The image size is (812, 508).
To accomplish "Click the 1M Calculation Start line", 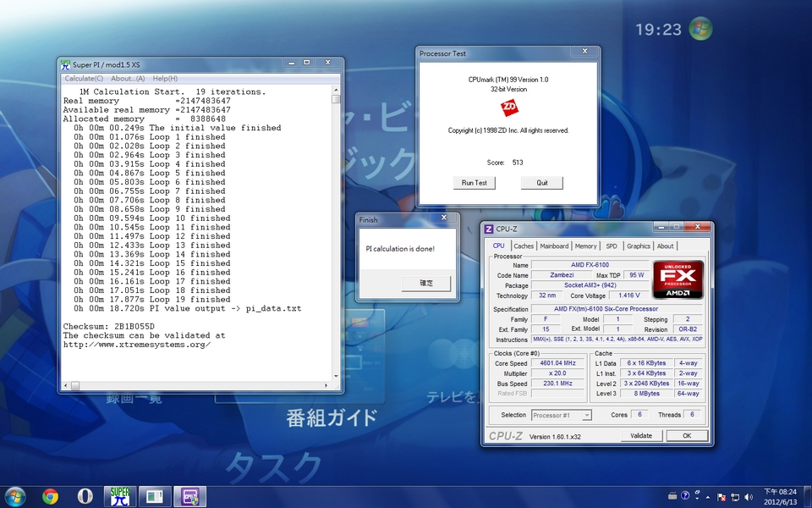I will 172,91.
